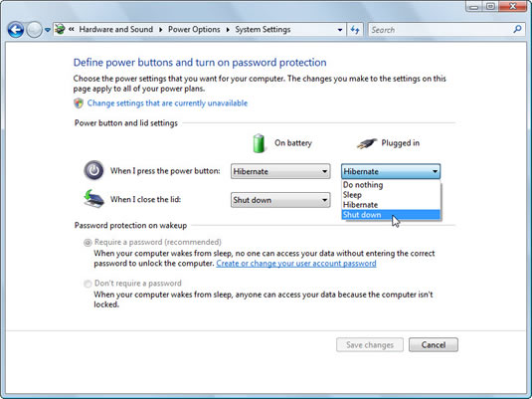
Task: Open Create or change your user account password
Action: (x=296, y=263)
